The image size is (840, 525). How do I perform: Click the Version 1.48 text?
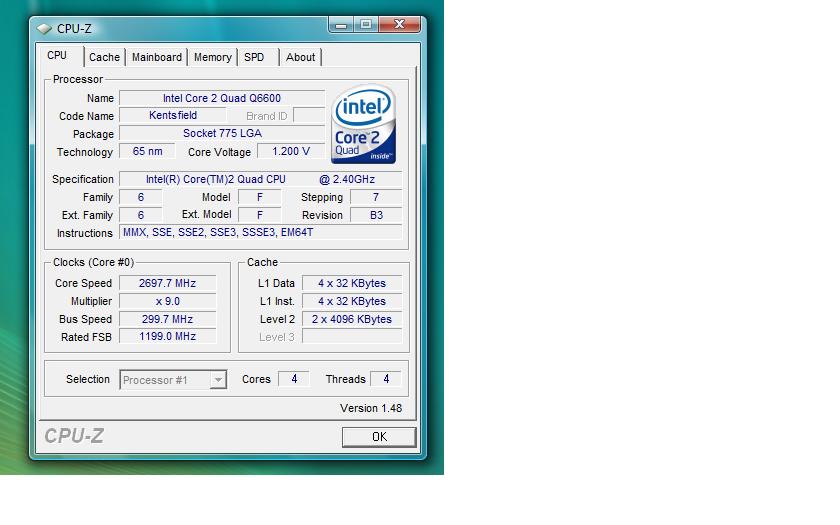coord(371,408)
